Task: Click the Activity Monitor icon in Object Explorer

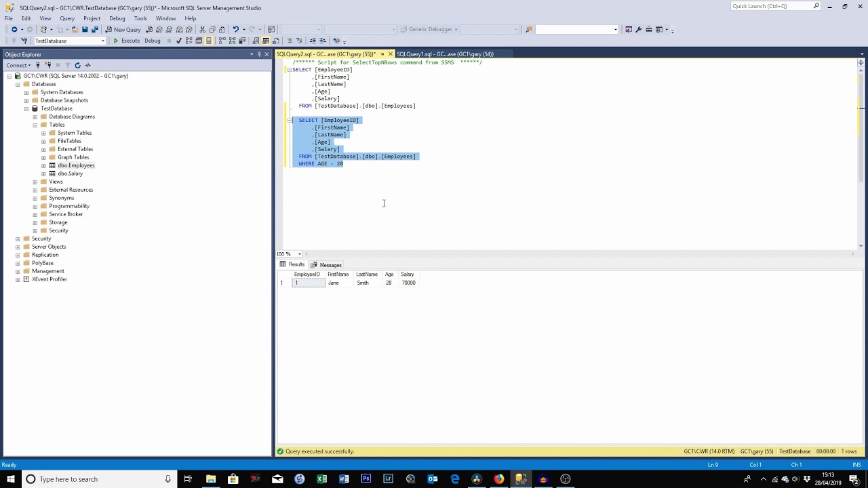Action: 87,65
